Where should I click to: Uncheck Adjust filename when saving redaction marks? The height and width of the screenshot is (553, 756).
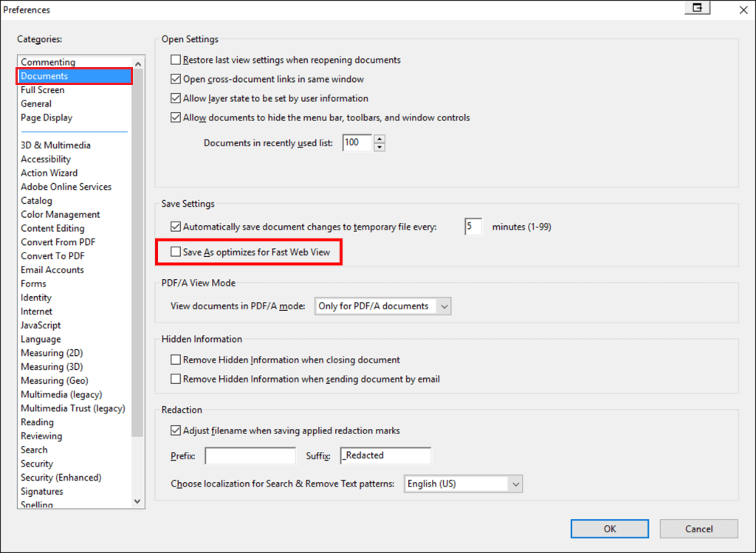(x=176, y=430)
